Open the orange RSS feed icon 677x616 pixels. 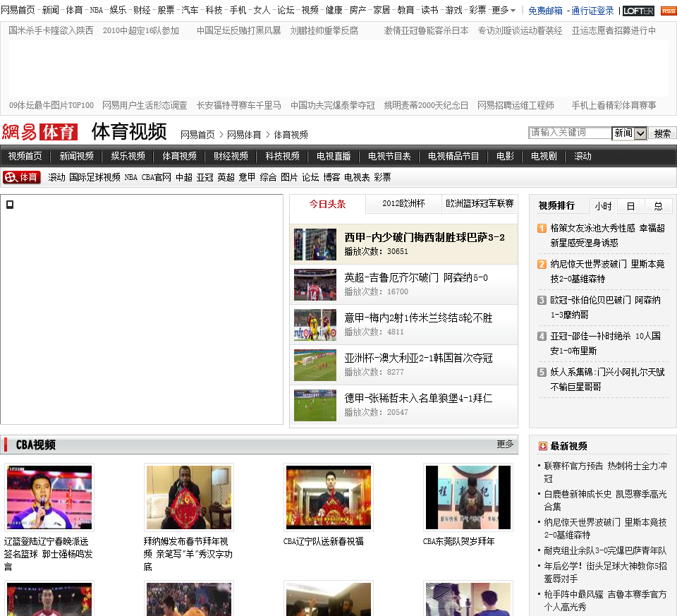pos(667,11)
